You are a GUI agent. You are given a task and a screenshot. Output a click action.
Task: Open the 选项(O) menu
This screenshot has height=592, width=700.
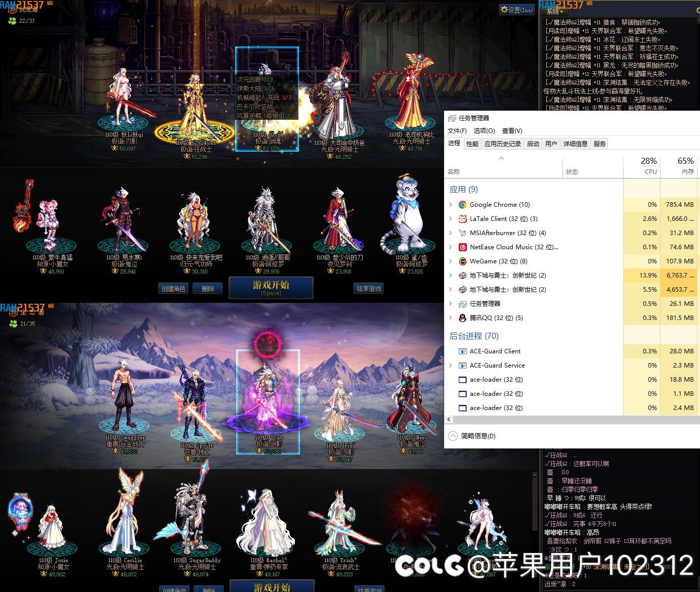[x=484, y=131]
